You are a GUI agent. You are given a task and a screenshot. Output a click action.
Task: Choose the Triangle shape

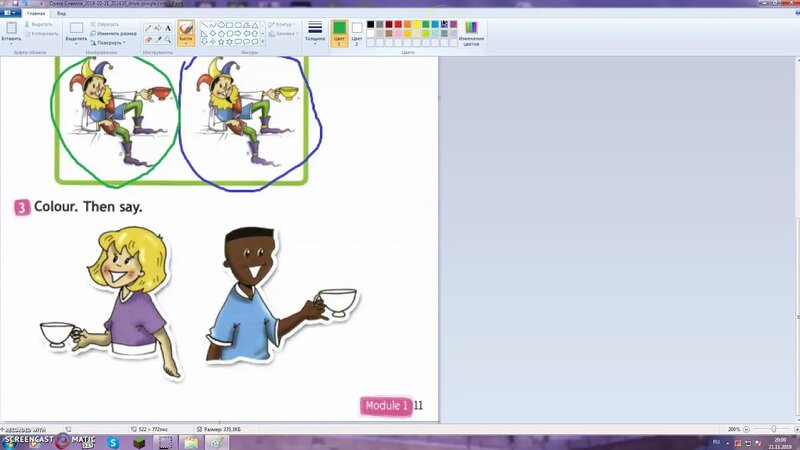pos(255,25)
